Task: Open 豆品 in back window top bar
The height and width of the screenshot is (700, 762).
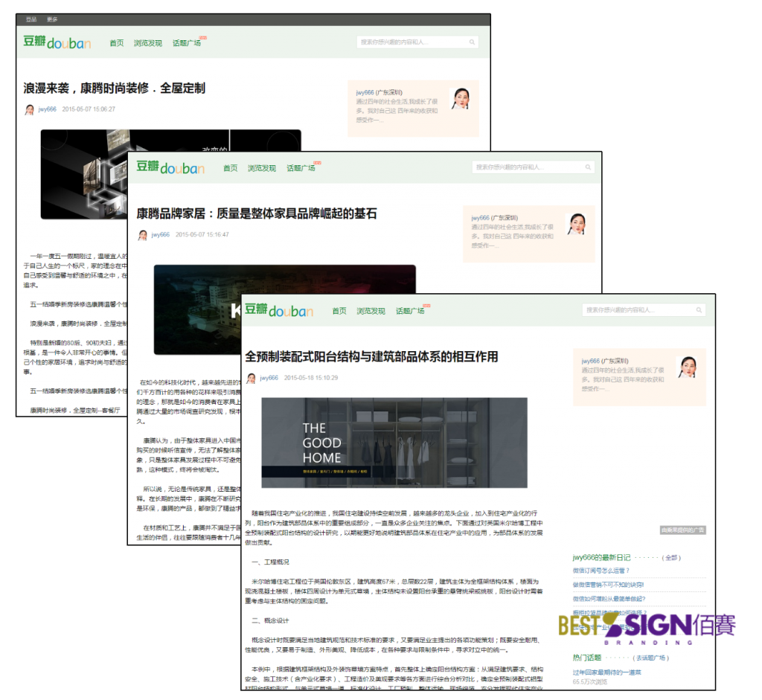Action: point(31,19)
